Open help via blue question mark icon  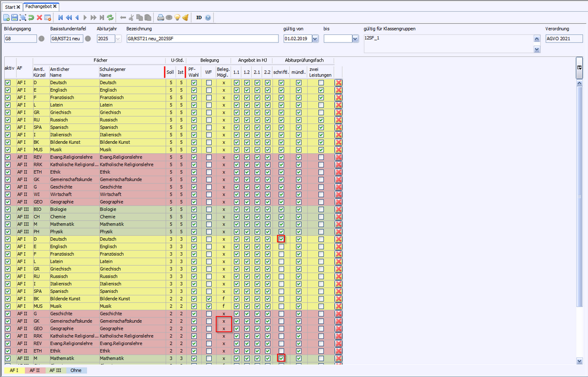pyautogui.click(x=208, y=18)
